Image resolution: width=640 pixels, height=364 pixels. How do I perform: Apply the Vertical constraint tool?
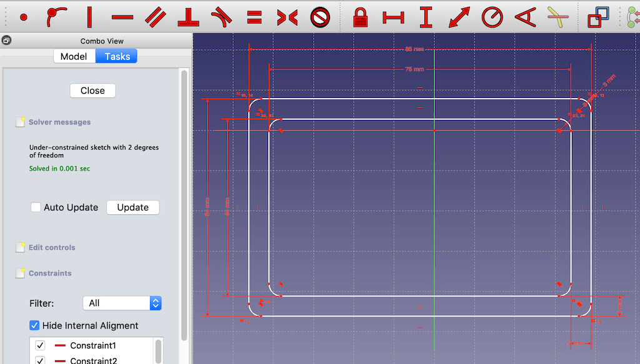click(89, 17)
